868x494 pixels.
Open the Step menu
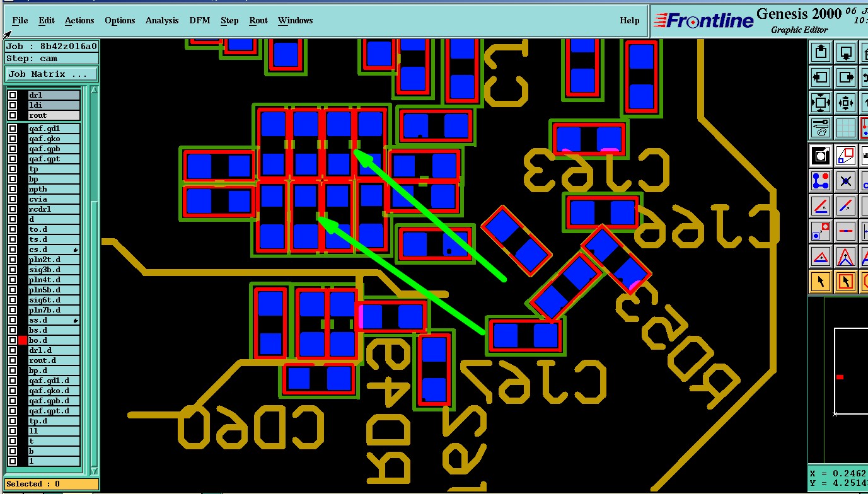coord(229,20)
